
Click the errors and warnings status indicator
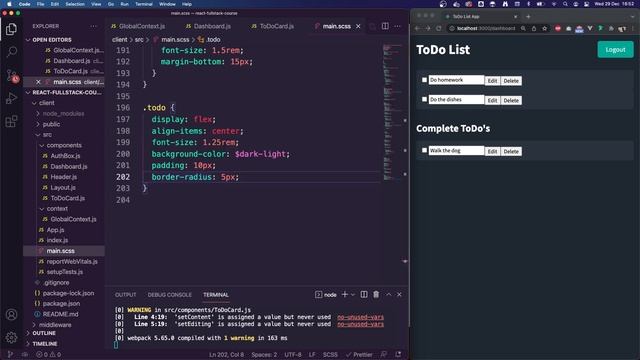click(49, 354)
